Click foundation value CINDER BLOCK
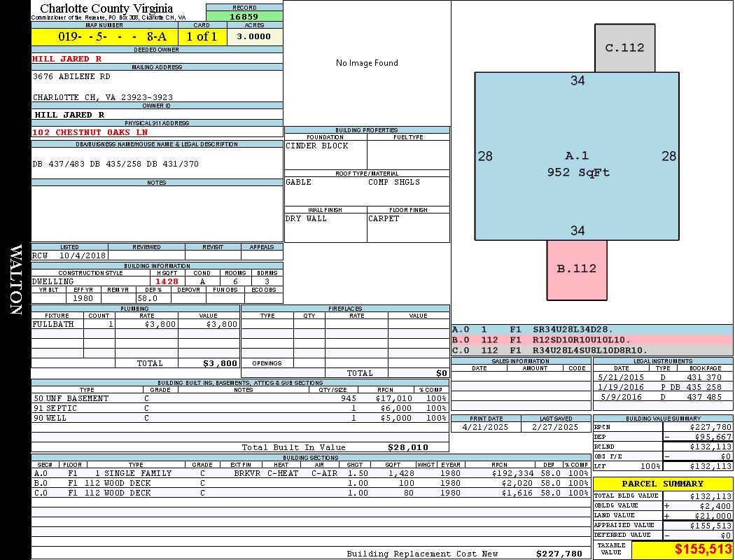This screenshot has width=735, height=560. (317, 146)
